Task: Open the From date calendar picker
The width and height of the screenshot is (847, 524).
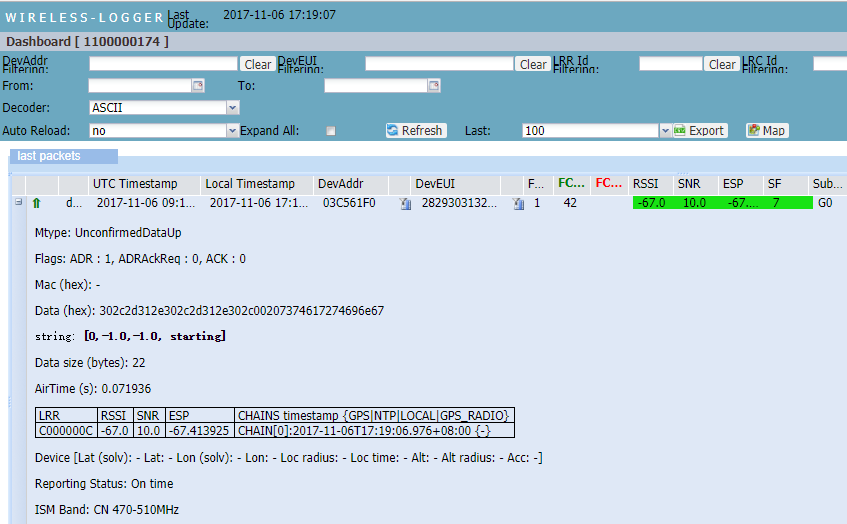Action: [198, 85]
